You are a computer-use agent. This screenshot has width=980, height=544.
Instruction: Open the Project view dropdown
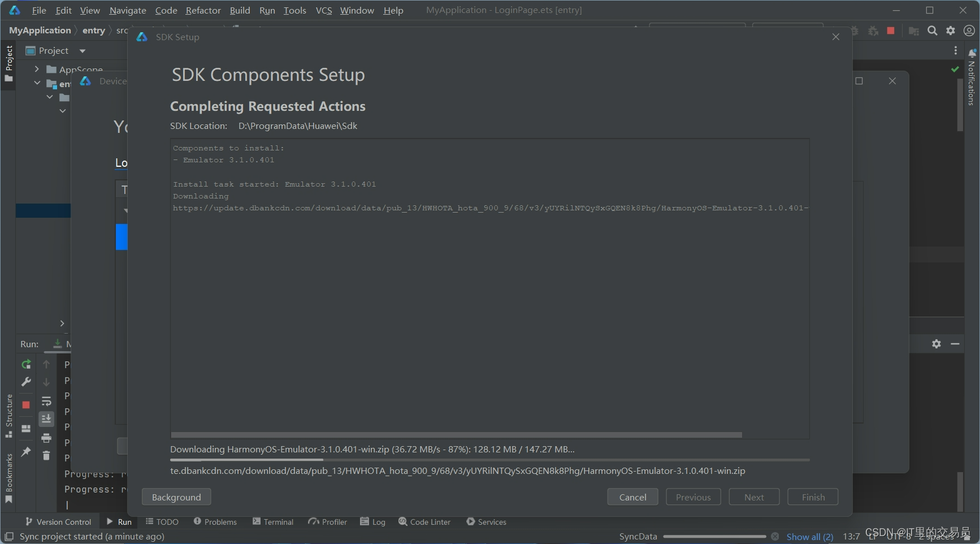(x=83, y=51)
